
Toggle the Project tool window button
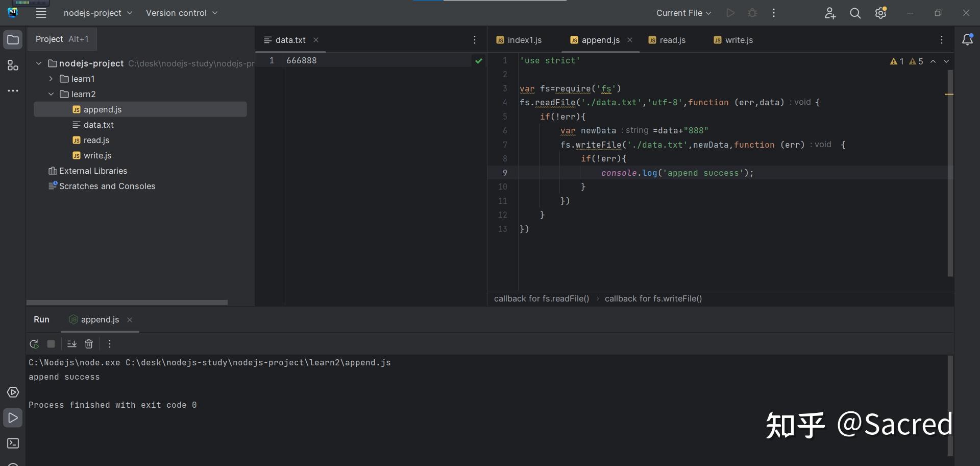13,40
